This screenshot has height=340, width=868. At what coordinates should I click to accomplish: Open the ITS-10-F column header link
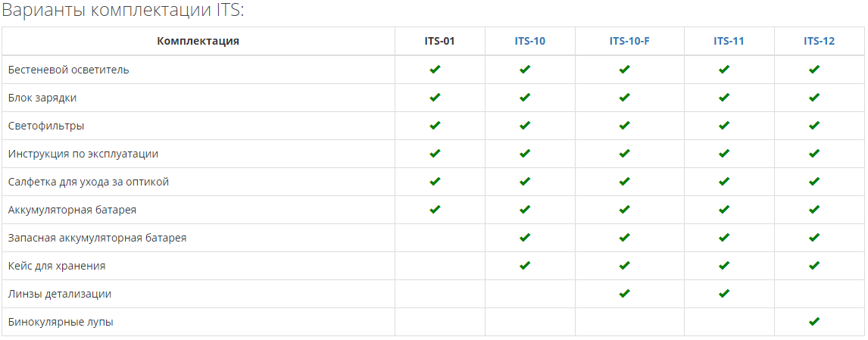[629, 41]
